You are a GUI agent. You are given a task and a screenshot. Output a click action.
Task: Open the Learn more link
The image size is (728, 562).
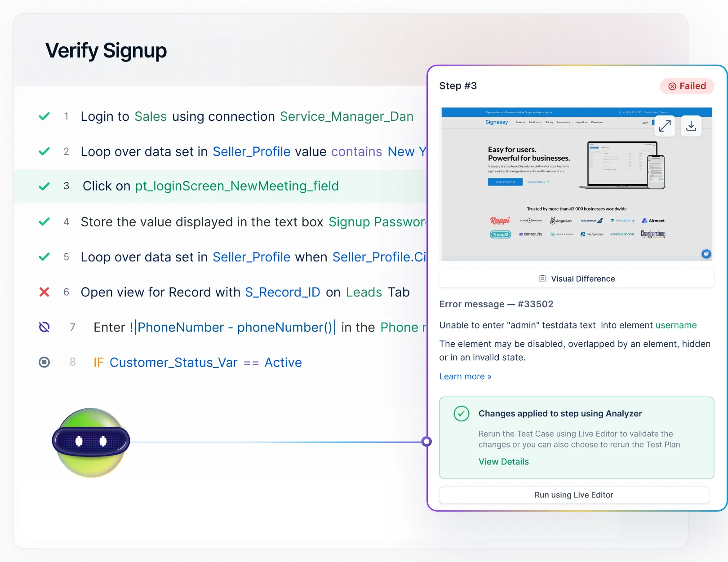pos(465,376)
